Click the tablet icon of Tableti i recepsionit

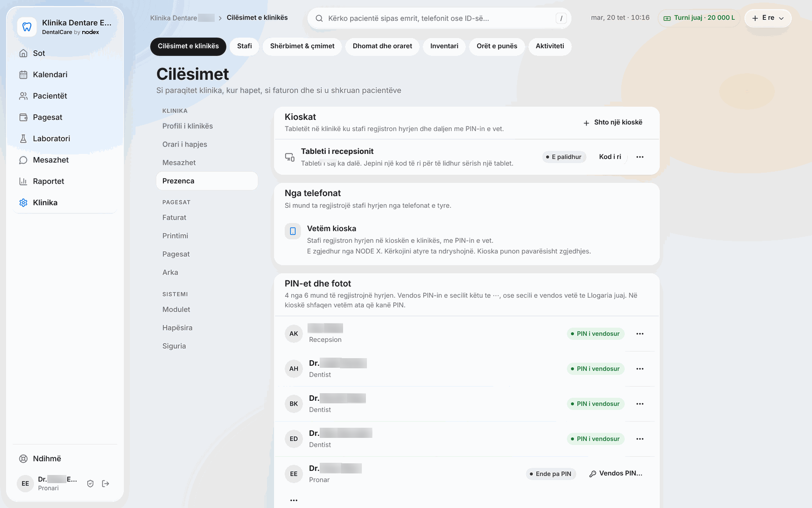click(x=290, y=157)
